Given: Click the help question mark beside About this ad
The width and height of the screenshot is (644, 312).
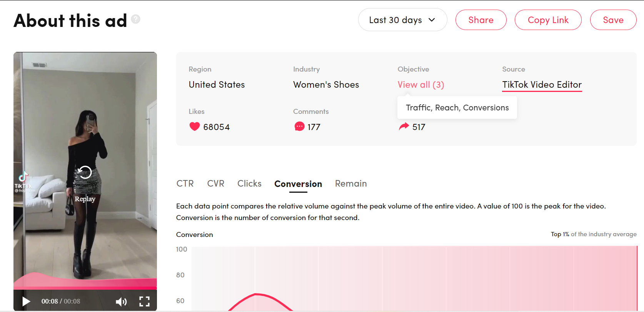Looking at the screenshot, I should (136, 19).
